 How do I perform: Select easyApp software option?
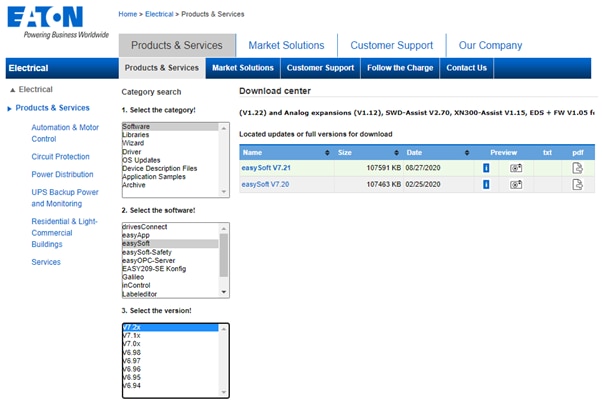click(x=170, y=235)
